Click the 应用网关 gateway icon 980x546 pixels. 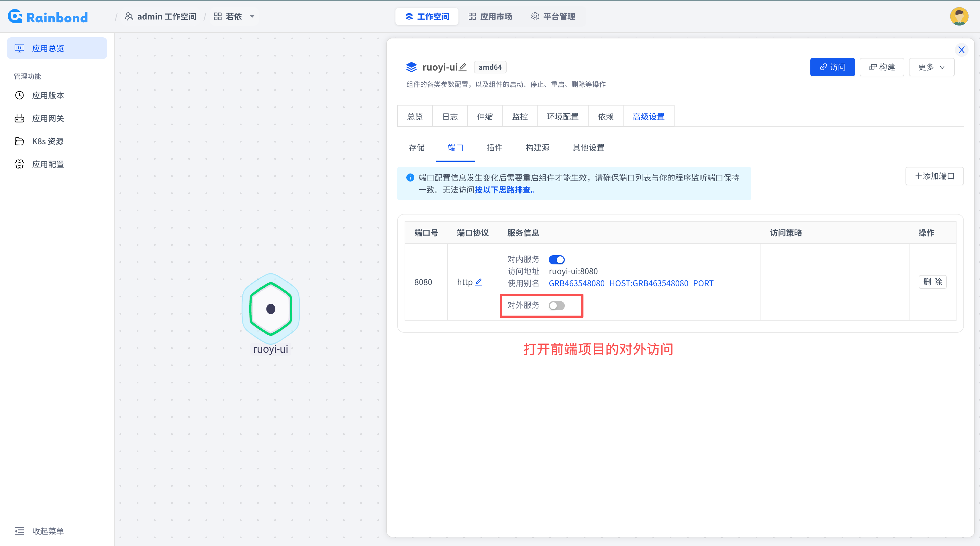(x=19, y=118)
